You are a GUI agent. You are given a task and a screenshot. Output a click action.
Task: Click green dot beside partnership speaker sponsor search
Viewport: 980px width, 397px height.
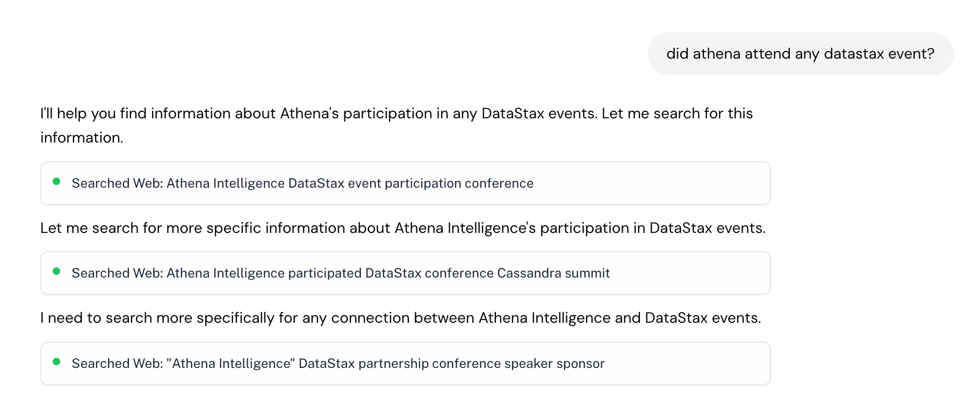(x=56, y=362)
